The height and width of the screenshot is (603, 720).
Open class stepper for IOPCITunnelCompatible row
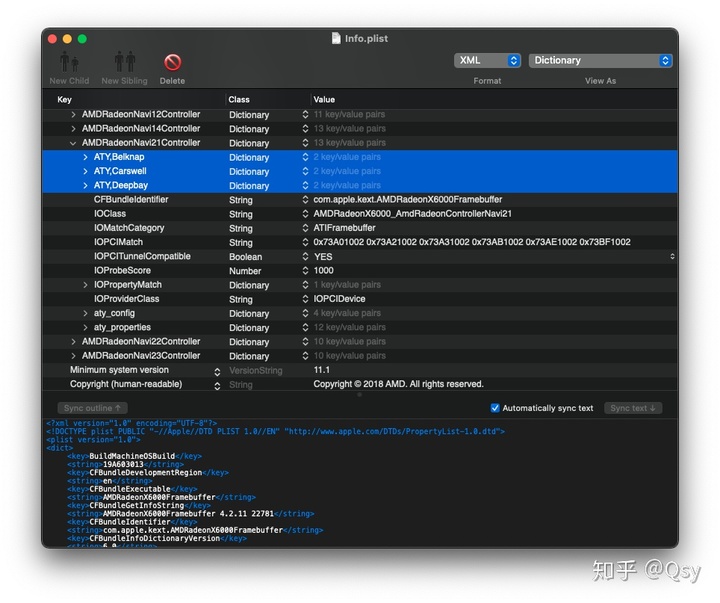pos(305,256)
